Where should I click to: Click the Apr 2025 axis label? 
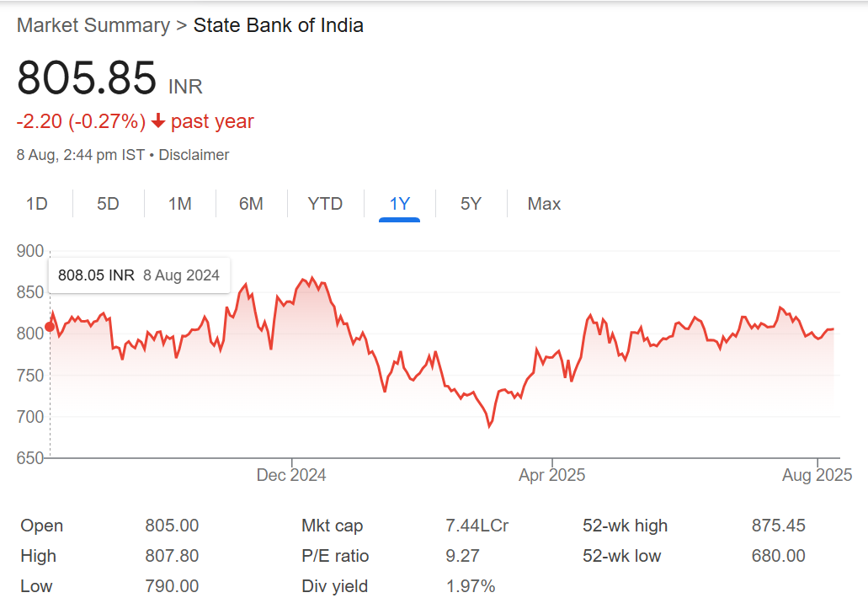coord(552,475)
